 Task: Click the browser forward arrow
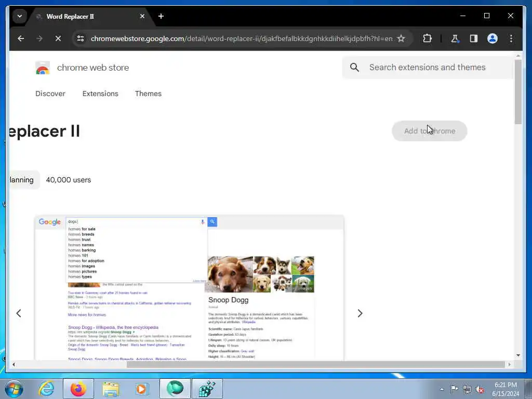(x=39, y=38)
